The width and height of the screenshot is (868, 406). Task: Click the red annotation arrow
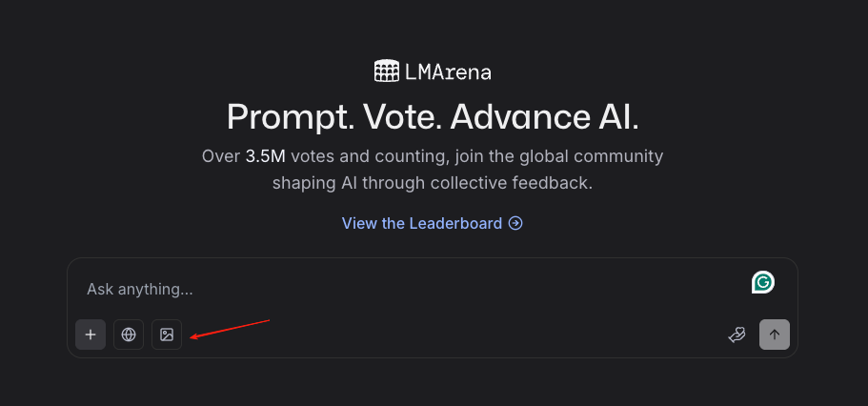pos(232,328)
